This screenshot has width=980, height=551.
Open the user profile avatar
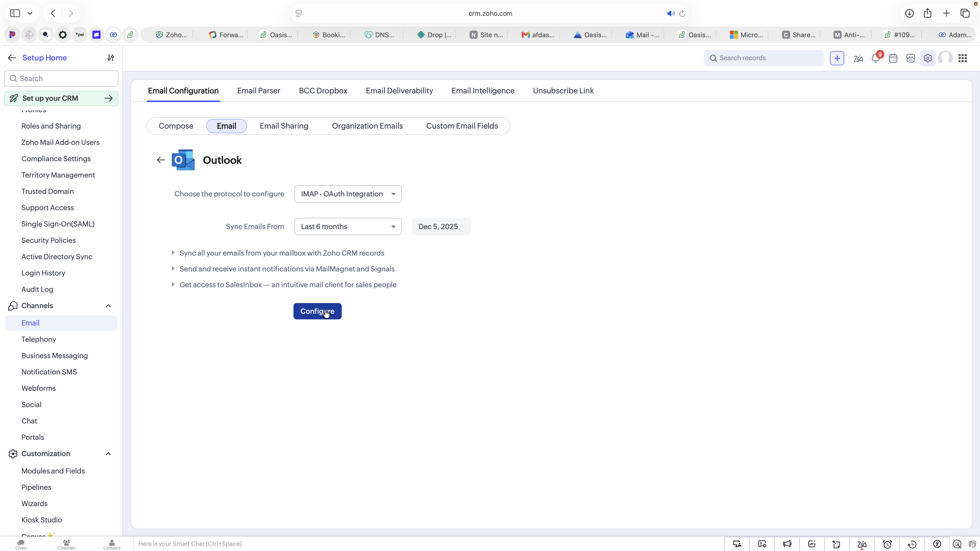[x=945, y=58]
